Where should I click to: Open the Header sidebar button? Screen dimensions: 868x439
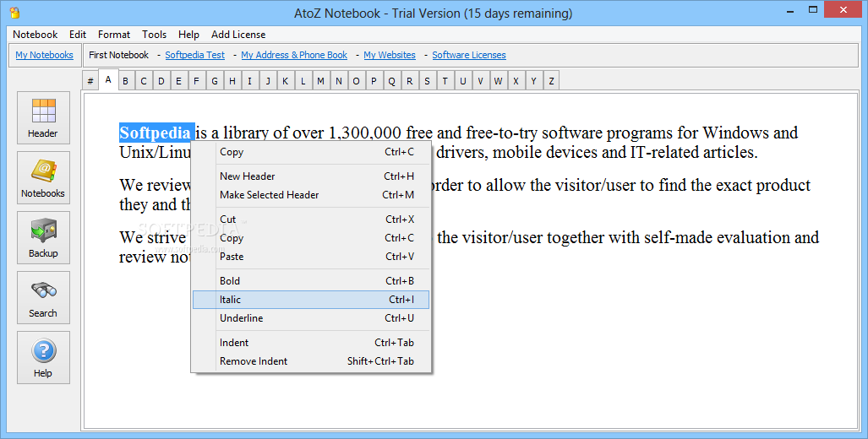43,117
